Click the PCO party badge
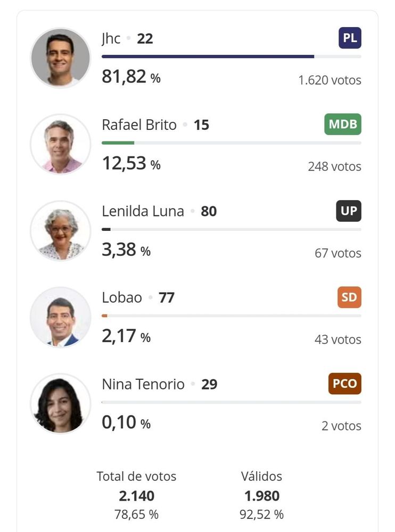395x532 pixels. click(x=345, y=384)
